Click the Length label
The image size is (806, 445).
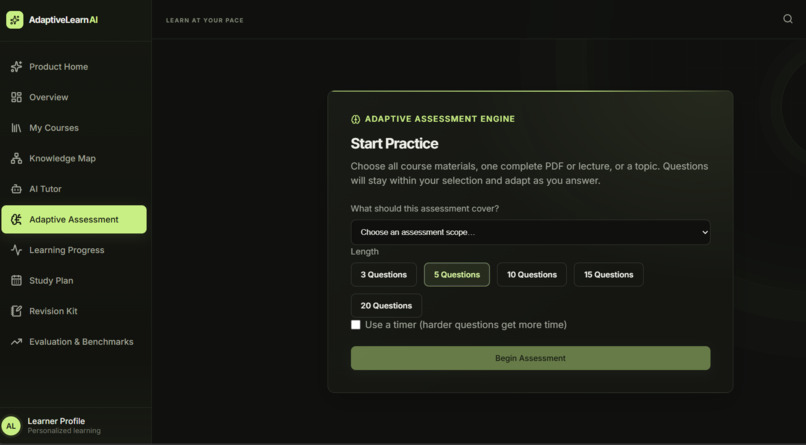(x=364, y=252)
